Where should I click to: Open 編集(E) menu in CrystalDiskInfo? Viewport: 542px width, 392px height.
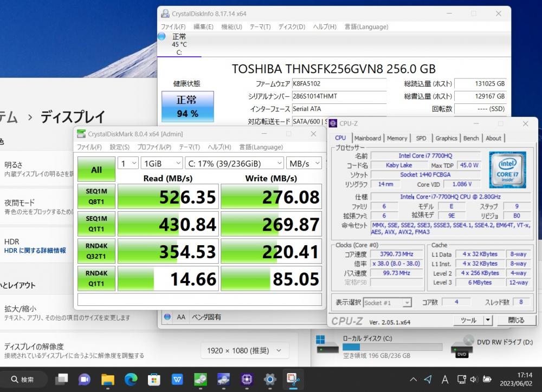pyautogui.click(x=203, y=27)
